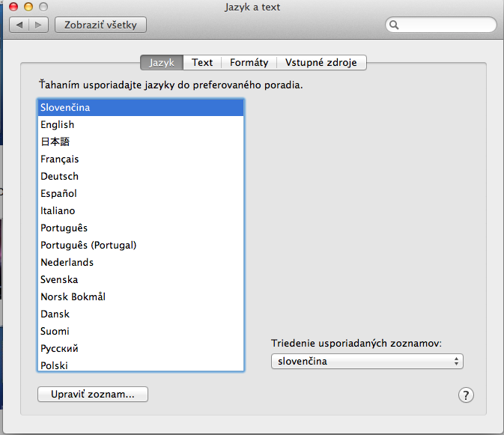Select the plain Português language row
The width and height of the screenshot is (504, 435).
coord(141,228)
